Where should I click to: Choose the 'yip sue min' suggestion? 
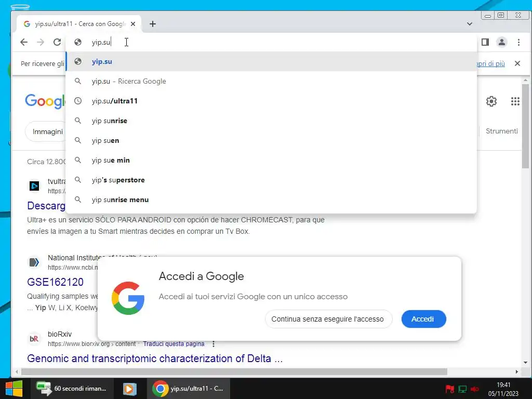tap(271, 160)
